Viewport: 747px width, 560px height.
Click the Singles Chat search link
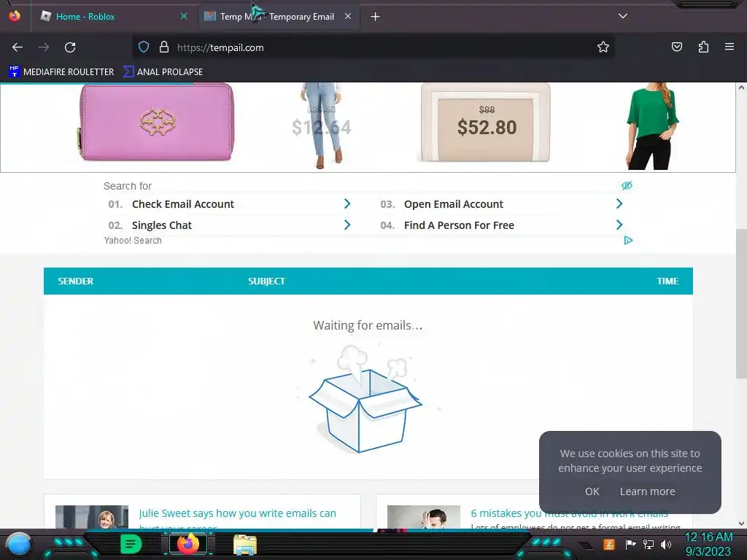[x=161, y=225]
